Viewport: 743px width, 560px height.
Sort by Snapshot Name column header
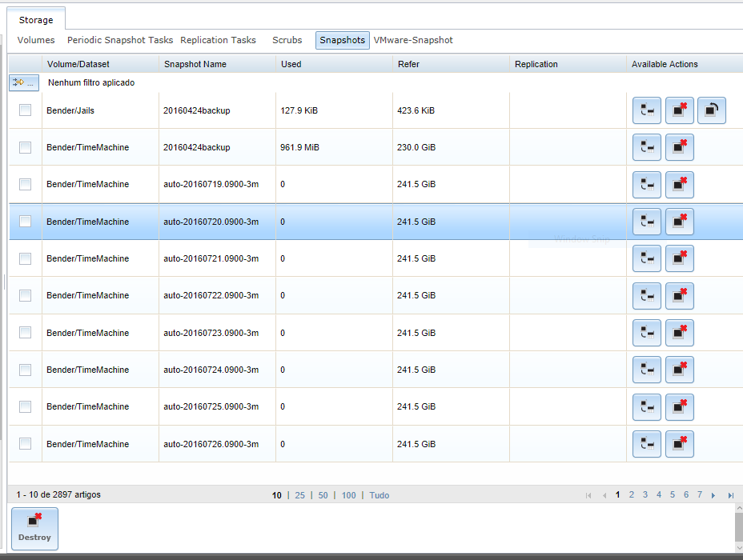click(195, 64)
